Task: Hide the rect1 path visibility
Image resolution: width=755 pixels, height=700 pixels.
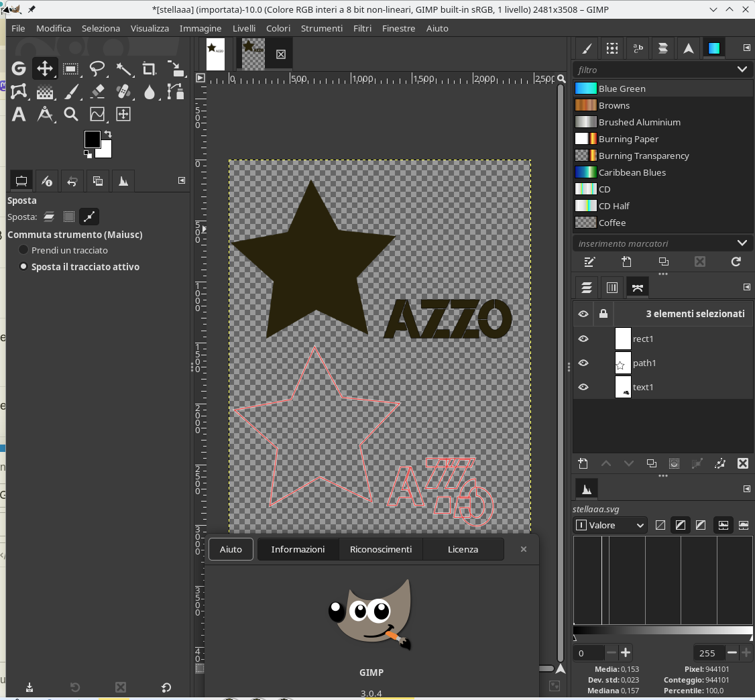Action: point(583,339)
